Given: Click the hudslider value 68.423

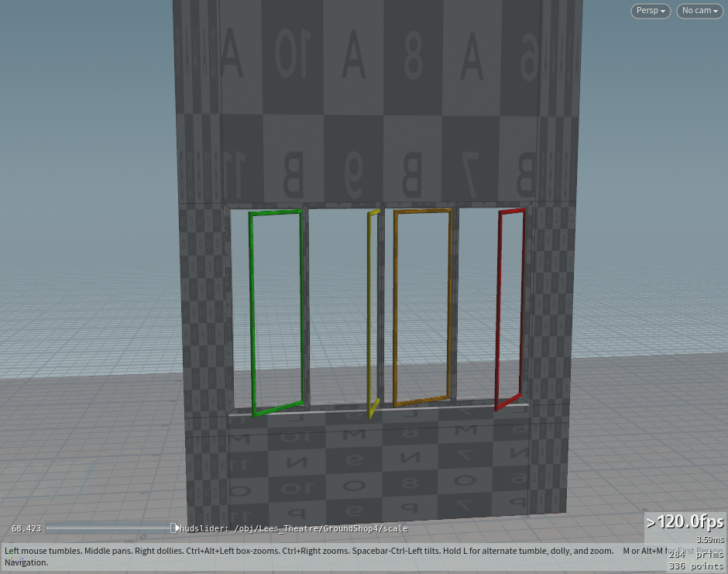Looking at the screenshot, I should tap(26, 528).
